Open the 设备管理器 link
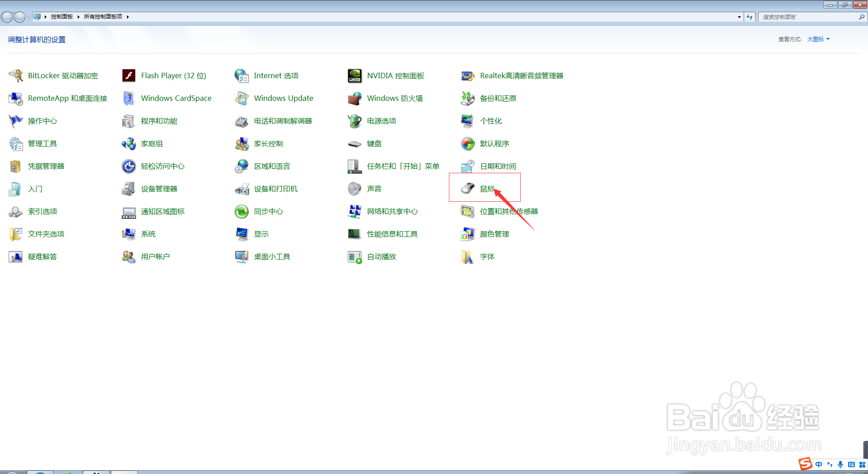Screen dimensions: 868x474 click(159, 189)
